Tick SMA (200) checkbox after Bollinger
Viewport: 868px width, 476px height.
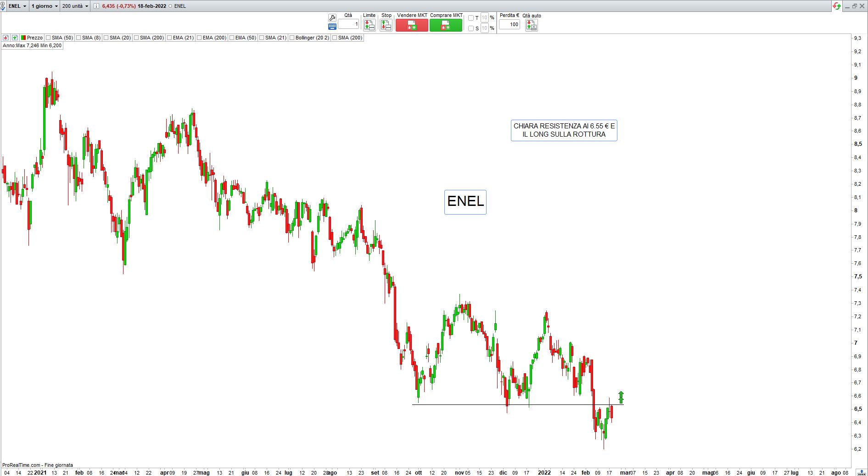point(335,38)
